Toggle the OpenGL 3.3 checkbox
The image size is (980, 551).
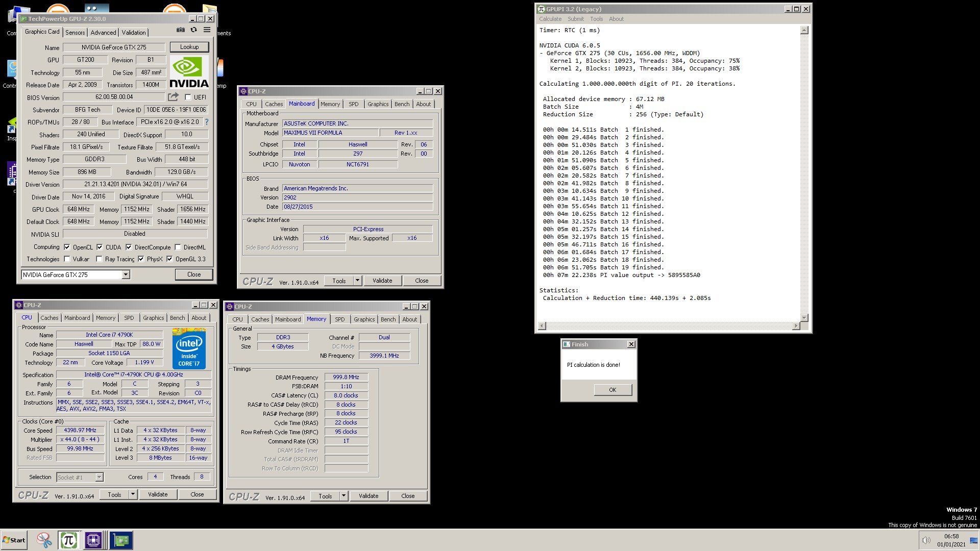point(169,259)
